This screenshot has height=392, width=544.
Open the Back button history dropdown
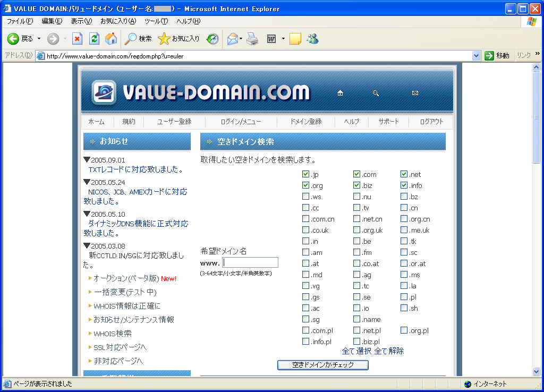point(39,39)
